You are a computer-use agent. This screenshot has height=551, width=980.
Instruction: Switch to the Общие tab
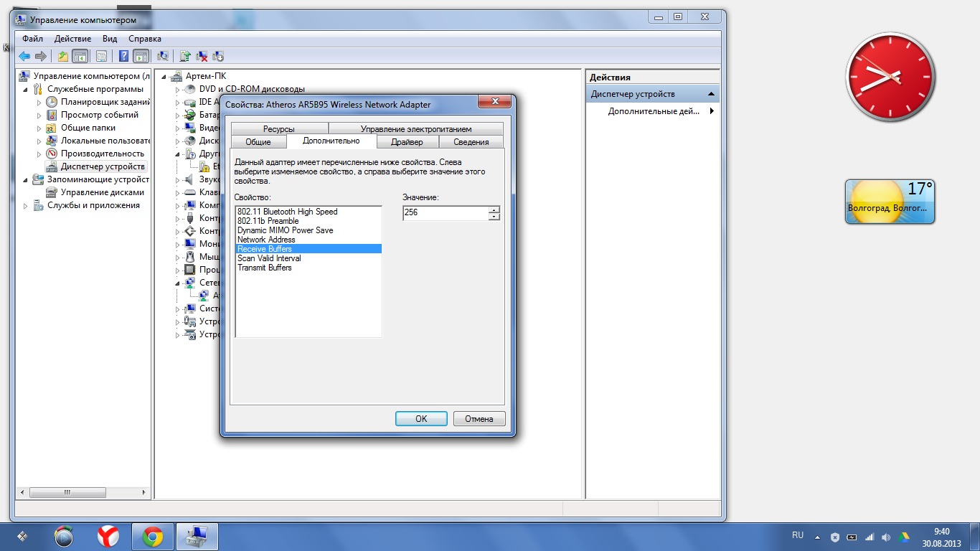tap(258, 142)
